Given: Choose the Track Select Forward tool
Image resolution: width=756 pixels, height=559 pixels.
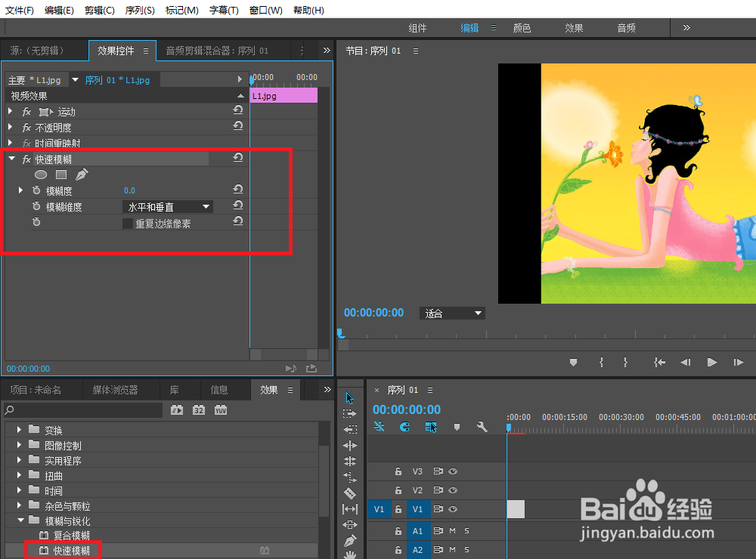Looking at the screenshot, I should pyautogui.click(x=350, y=413).
